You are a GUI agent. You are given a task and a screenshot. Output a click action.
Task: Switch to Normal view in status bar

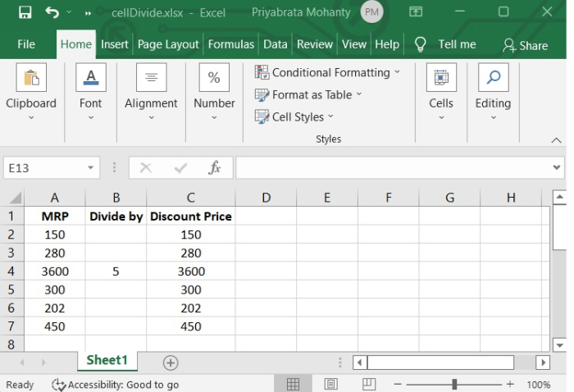pos(293,384)
